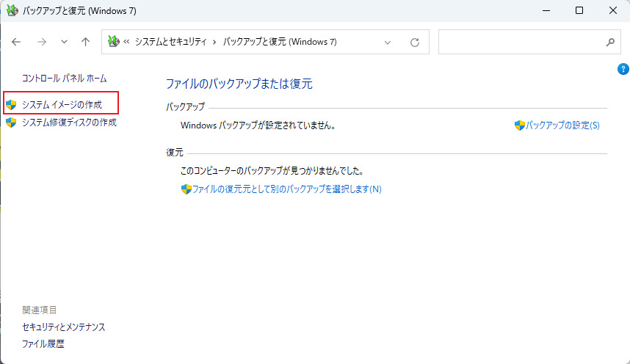Click the magnifier search icon
The image size is (630, 364).
(x=610, y=42)
